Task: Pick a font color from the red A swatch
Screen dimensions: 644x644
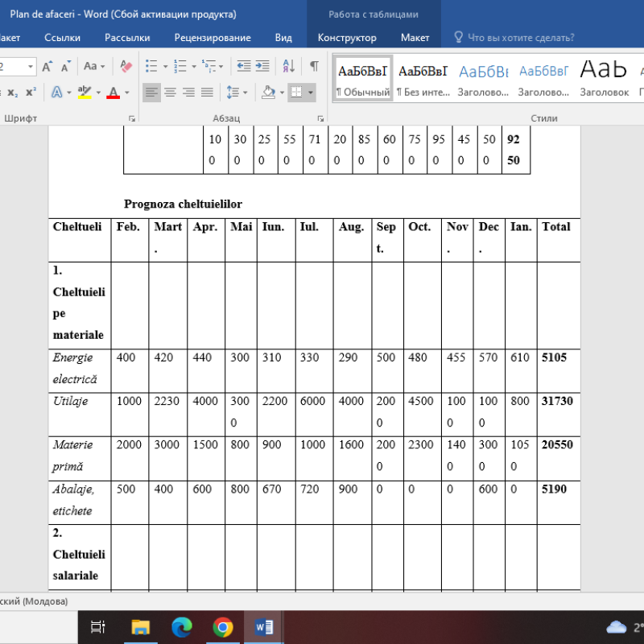Action: [113, 93]
